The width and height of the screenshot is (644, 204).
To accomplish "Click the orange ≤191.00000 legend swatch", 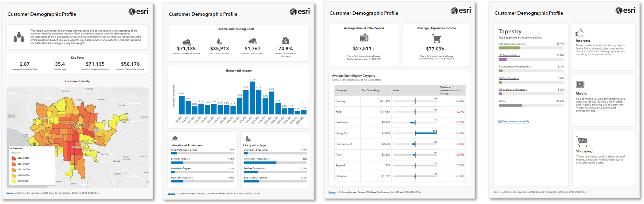I will tap(14, 170).
